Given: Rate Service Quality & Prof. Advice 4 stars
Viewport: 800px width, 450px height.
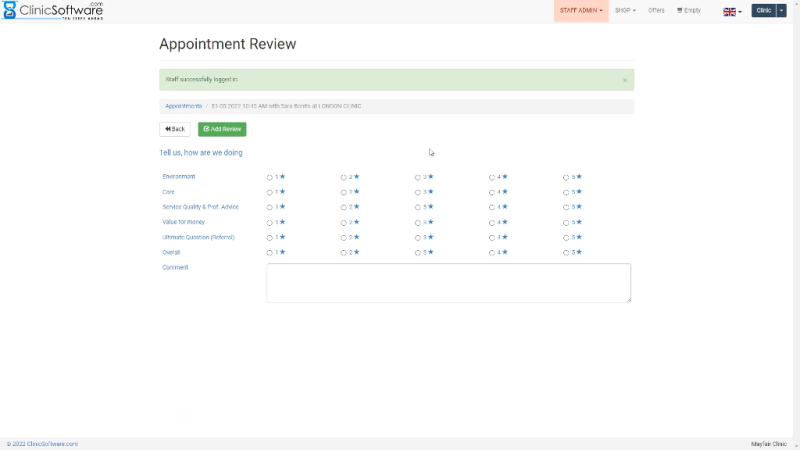Looking at the screenshot, I should [x=492, y=208].
